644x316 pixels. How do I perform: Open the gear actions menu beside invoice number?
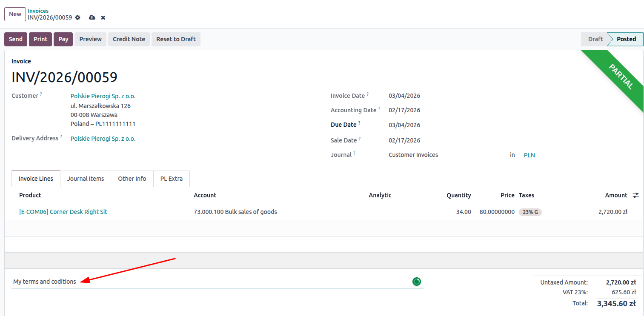[77, 17]
